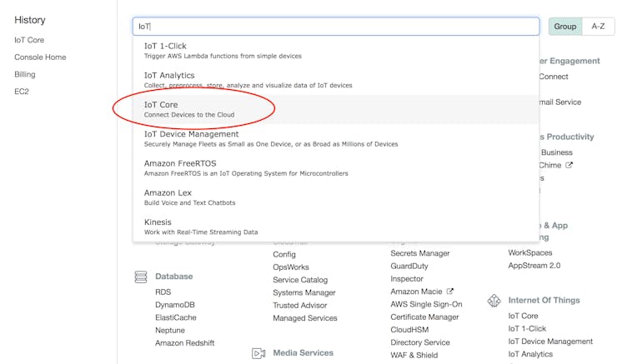The width and height of the screenshot is (617, 364).
Task: Open the AWS Single Sign-On link
Action: click(426, 304)
